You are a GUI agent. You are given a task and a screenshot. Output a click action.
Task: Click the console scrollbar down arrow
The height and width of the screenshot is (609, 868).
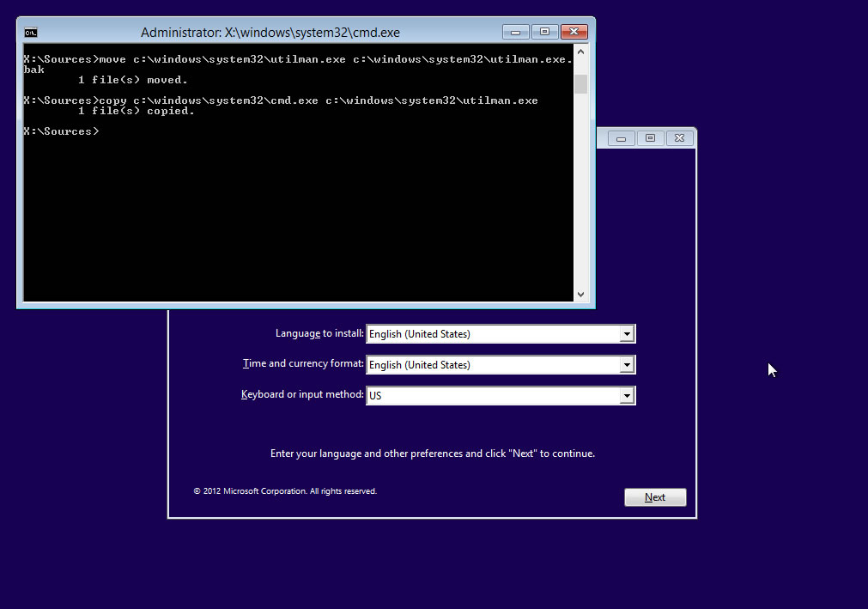581,295
